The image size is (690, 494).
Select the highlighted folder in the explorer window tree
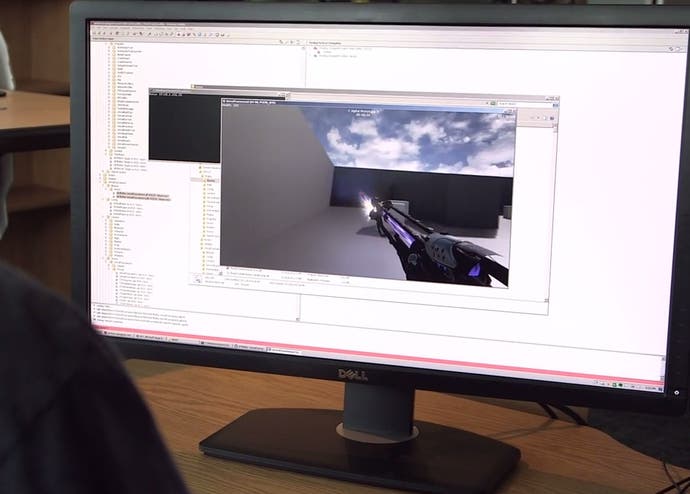pyautogui.click(x=210, y=180)
